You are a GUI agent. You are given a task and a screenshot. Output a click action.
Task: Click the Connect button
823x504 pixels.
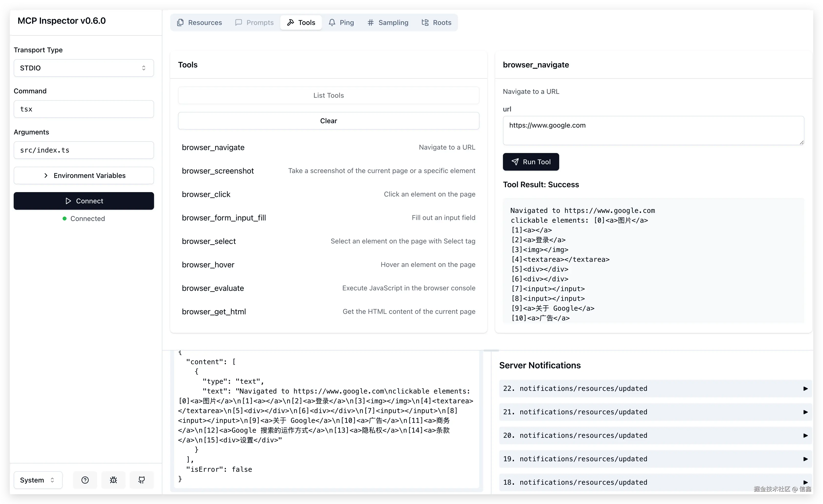(x=84, y=201)
